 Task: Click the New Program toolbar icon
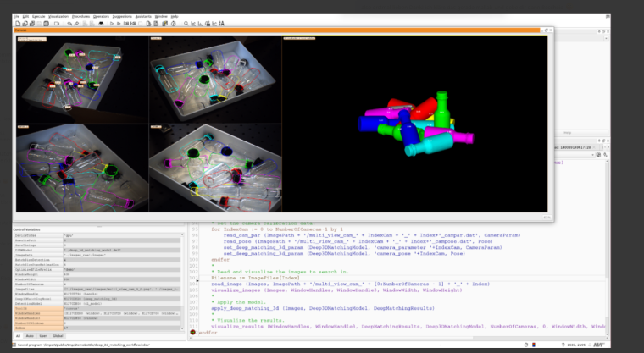(x=16, y=23)
